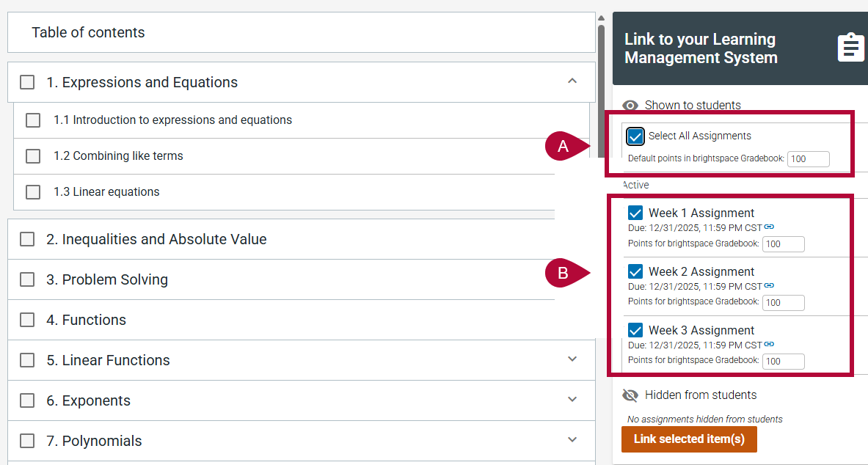Expand the Polynomials chapter
The width and height of the screenshot is (868, 465).
(x=572, y=440)
